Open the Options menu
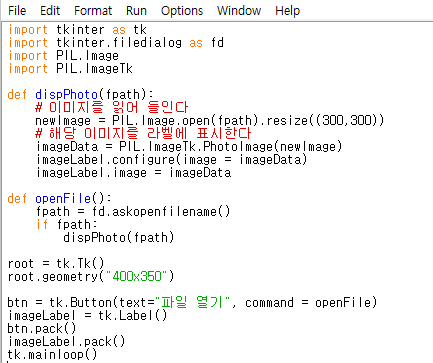Viewport: 433px width, 363px height. 182,11
